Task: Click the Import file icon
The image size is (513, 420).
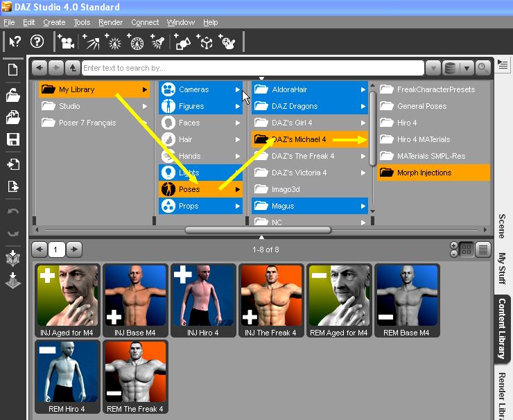Action: click(13, 164)
